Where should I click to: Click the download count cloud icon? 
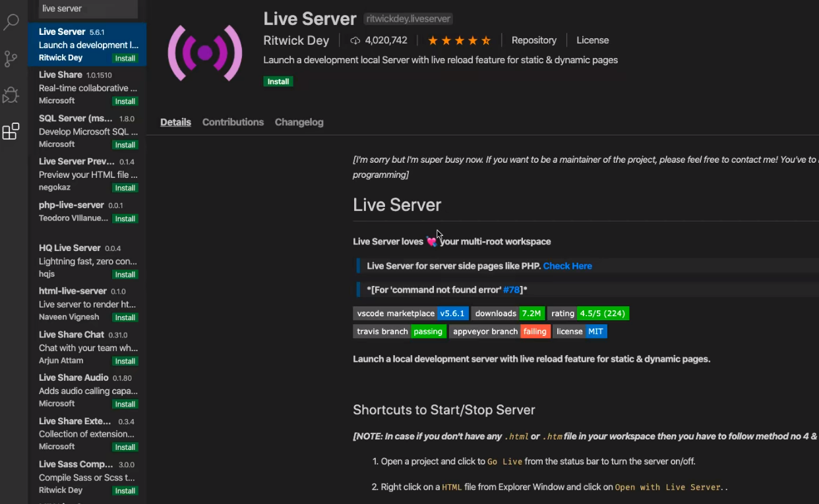pyautogui.click(x=355, y=41)
